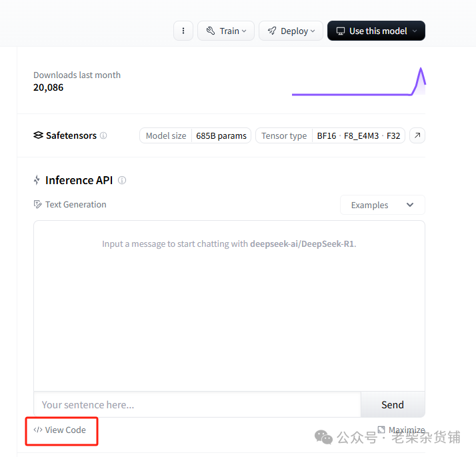The image size is (476, 457).
Task: Click the downloads trend chart
Action: coord(359,81)
